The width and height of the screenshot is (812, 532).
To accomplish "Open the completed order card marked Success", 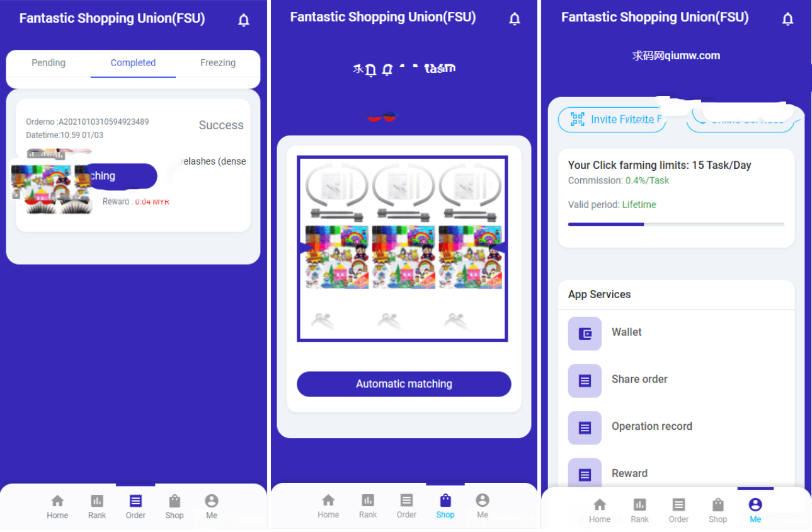I will tap(133, 165).
